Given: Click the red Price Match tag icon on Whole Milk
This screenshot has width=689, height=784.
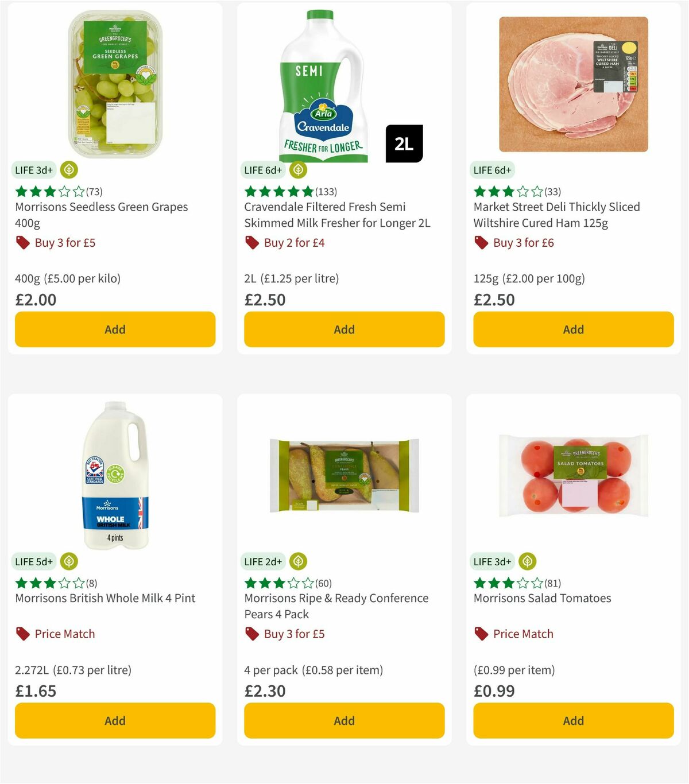Looking at the screenshot, I should (22, 634).
